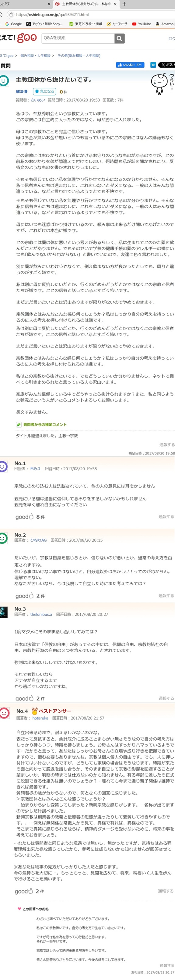Screen dimensions: 175x980
Task: Toggle the 気になる star button
Action: (x=44, y=91)
